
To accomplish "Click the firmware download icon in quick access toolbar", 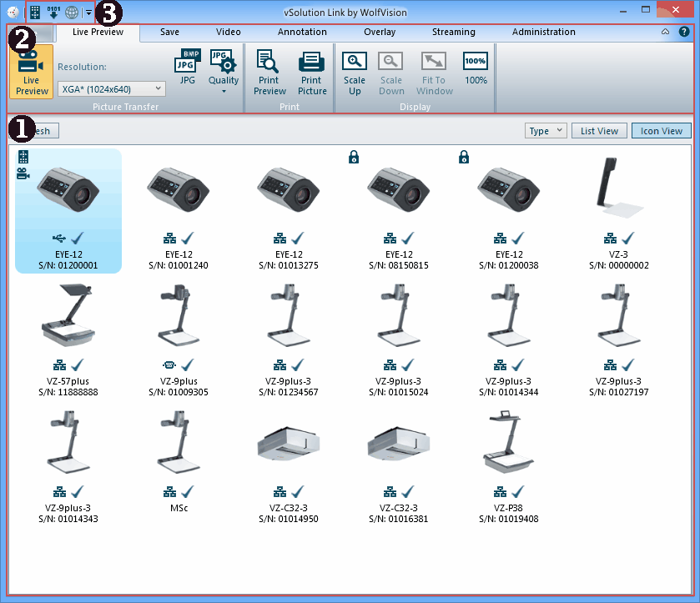I will (53, 12).
